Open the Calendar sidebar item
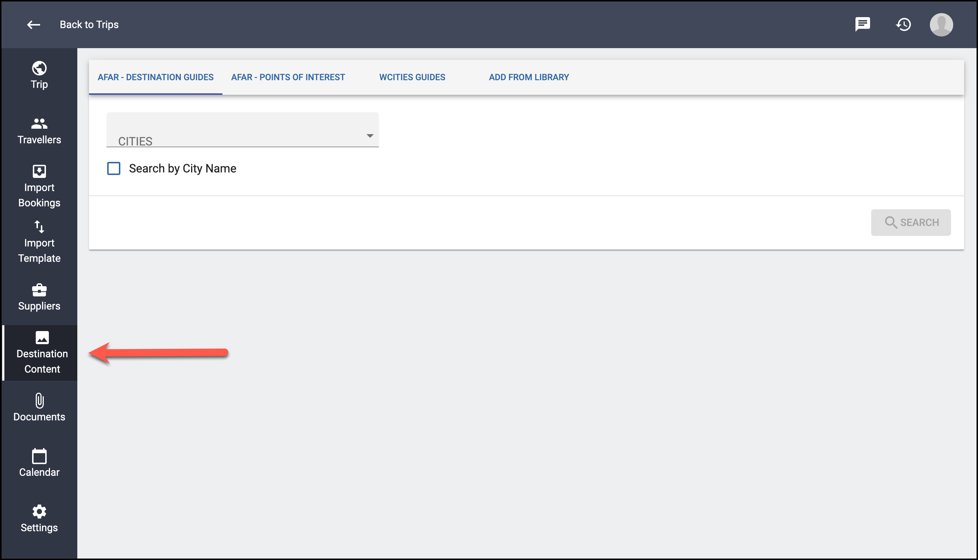This screenshot has width=978, height=560. tap(39, 463)
